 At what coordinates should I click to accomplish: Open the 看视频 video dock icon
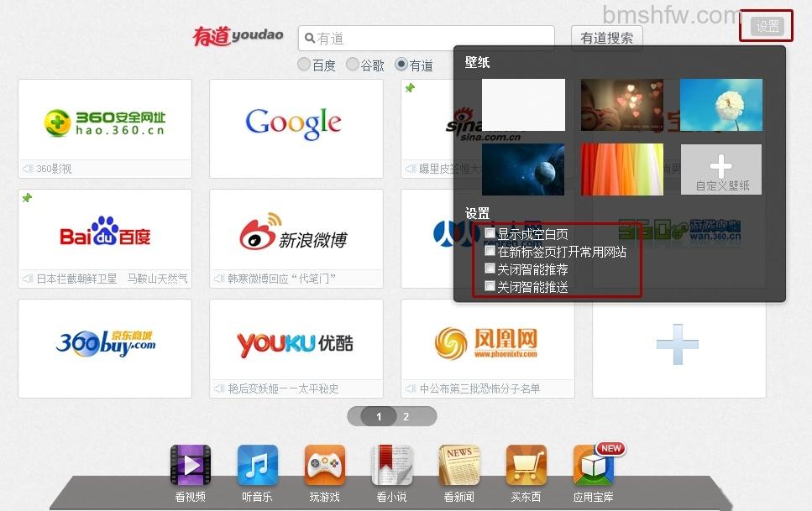coord(191,466)
